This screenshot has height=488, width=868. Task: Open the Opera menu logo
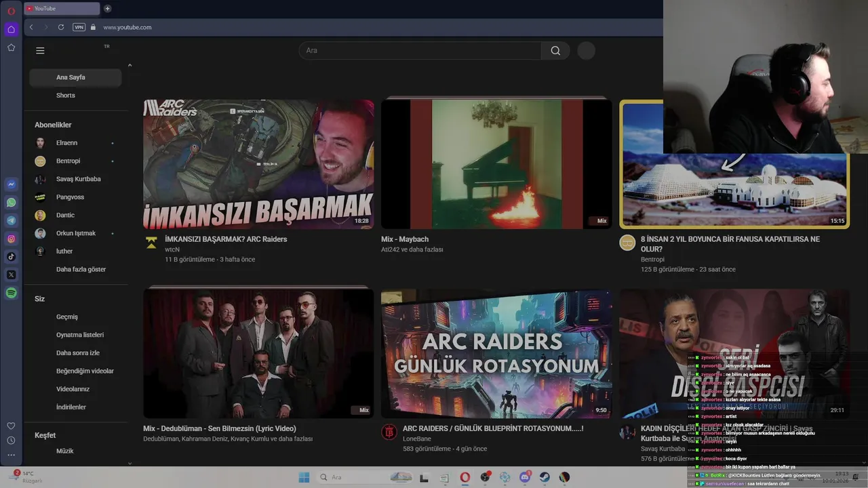coord(11,11)
